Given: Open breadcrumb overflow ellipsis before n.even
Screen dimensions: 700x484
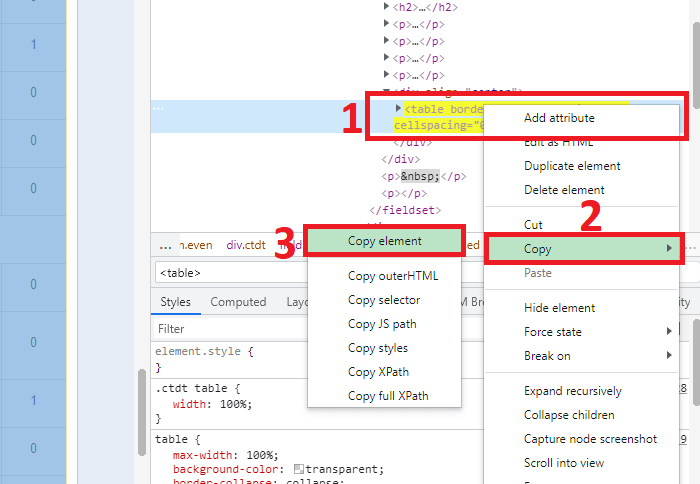Looking at the screenshot, I should [165, 246].
